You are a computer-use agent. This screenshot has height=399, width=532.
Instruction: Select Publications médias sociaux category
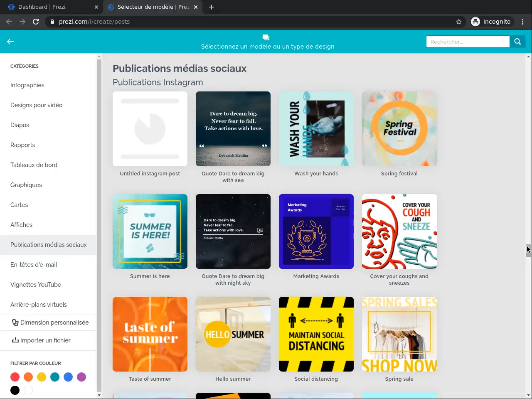[49, 245]
